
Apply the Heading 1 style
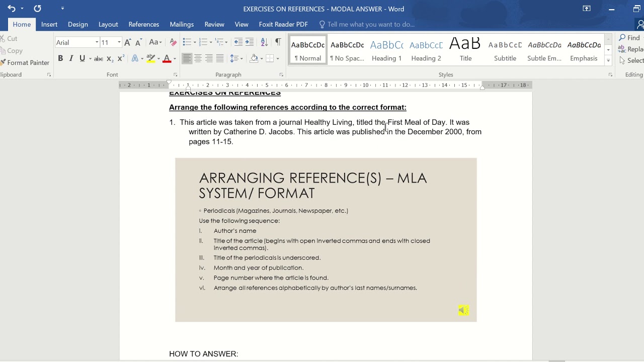point(386,49)
